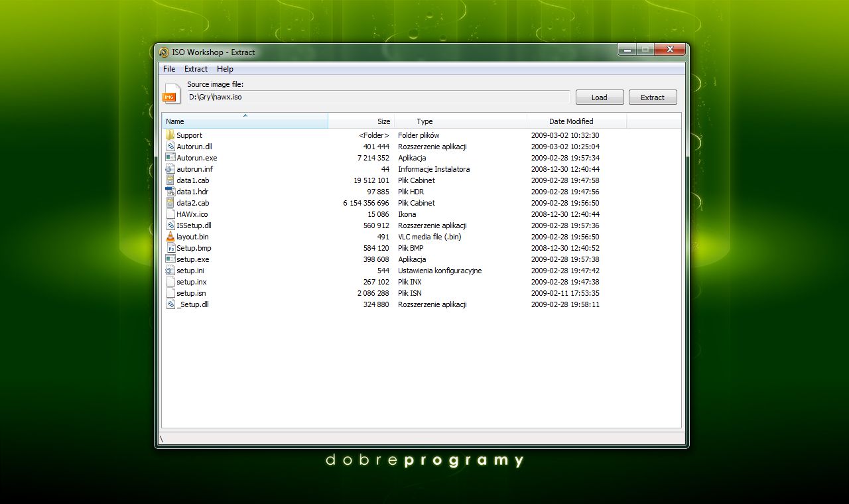This screenshot has height=504, width=849.
Task: Click the ISSetup.dll file icon
Action: pos(170,225)
